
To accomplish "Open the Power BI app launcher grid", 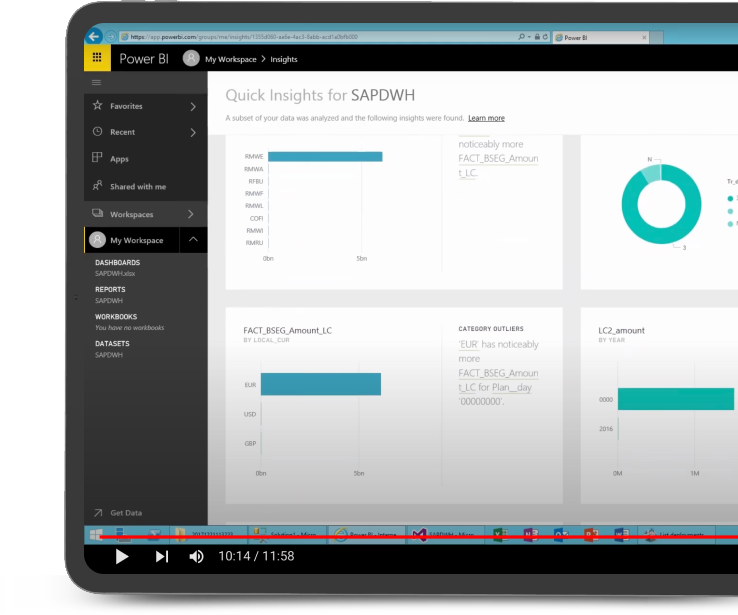I will pyautogui.click(x=97, y=58).
